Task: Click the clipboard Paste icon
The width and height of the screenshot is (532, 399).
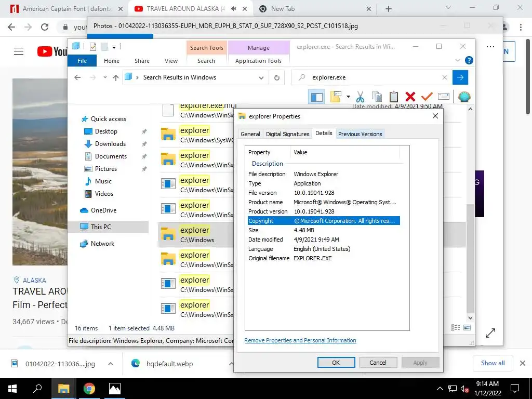Action: coord(394,97)
